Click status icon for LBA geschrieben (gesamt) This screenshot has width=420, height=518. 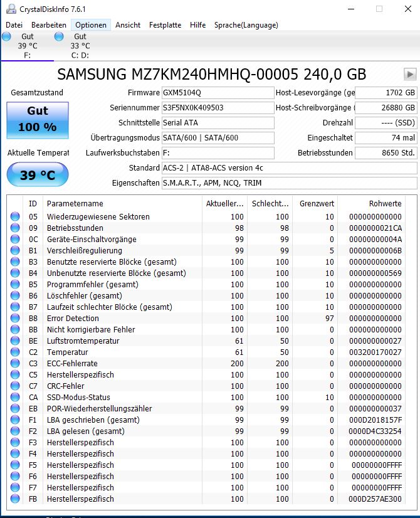[15, 420]
